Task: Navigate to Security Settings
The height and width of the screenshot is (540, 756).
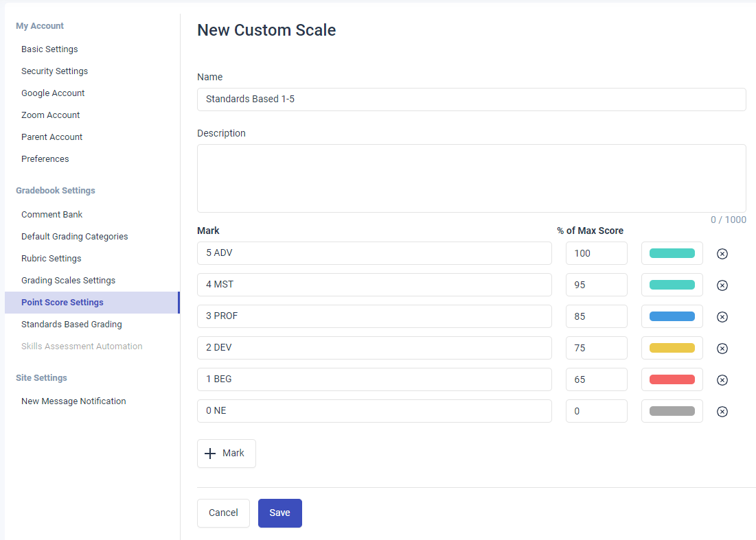Action: [54, 71]
